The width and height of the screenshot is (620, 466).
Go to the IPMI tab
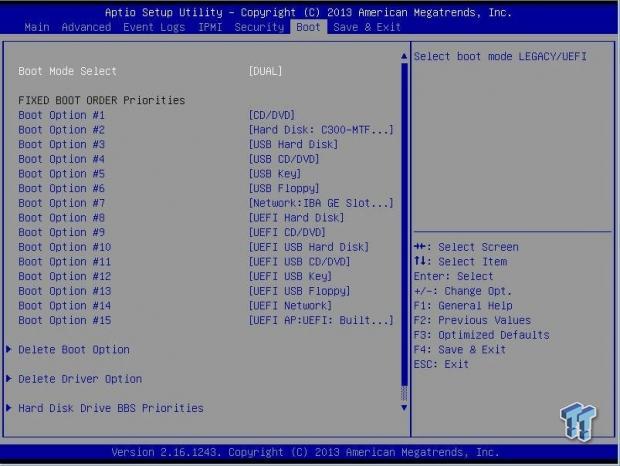click(210, 27)
